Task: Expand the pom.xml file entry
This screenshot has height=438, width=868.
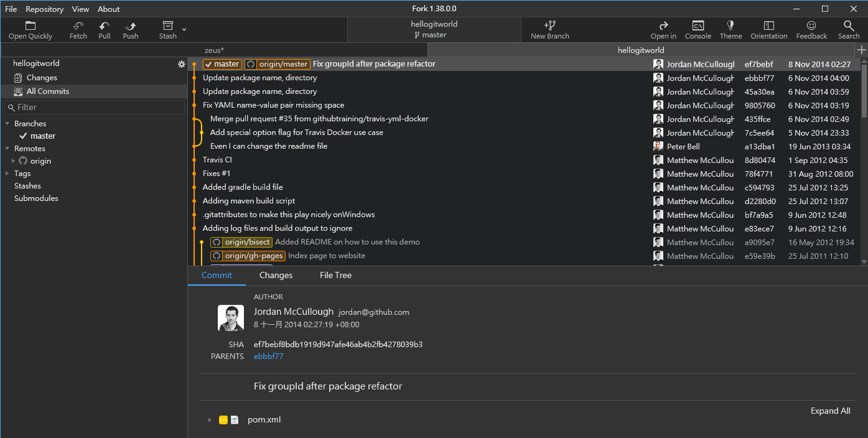Action: pyautogui.click(x=210, y=419)
